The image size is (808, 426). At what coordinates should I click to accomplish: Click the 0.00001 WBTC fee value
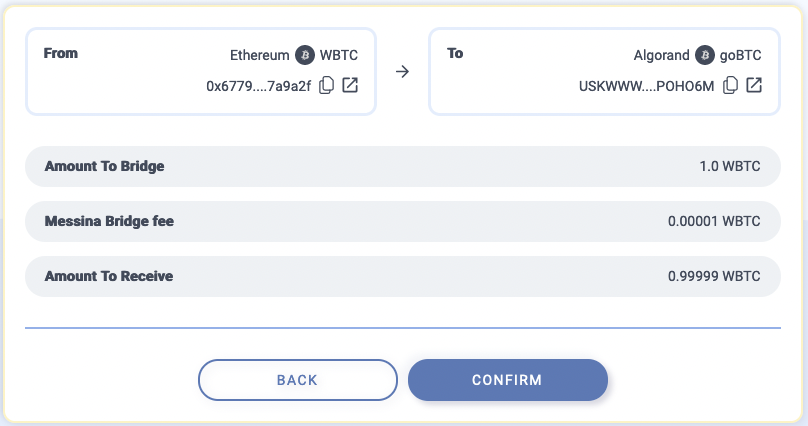tap(714, 221)
